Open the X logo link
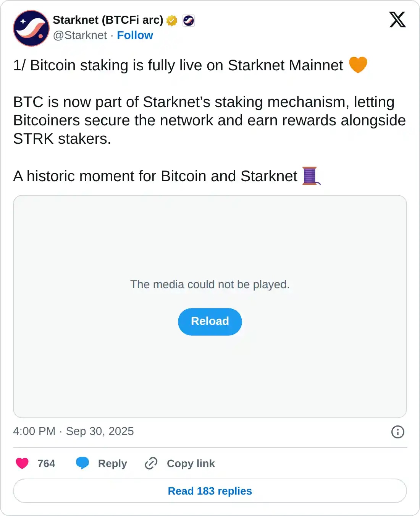The height and width of the screenshot is (516, 420). click(x=397, y=20)
